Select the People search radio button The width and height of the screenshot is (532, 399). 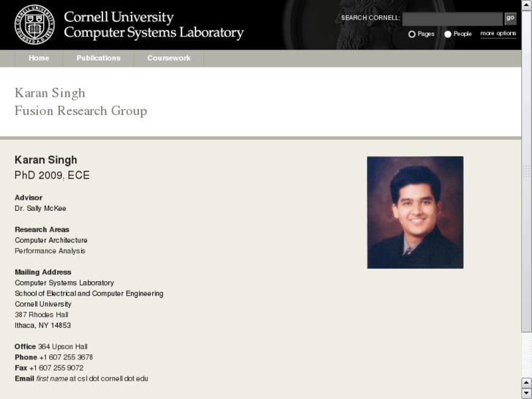point(448,34)
